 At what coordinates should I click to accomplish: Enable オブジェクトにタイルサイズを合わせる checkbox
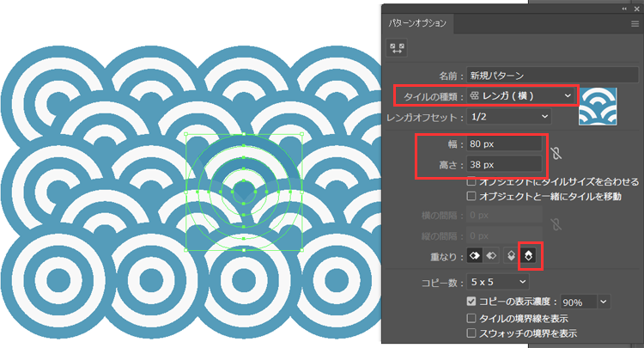[471, 181]
